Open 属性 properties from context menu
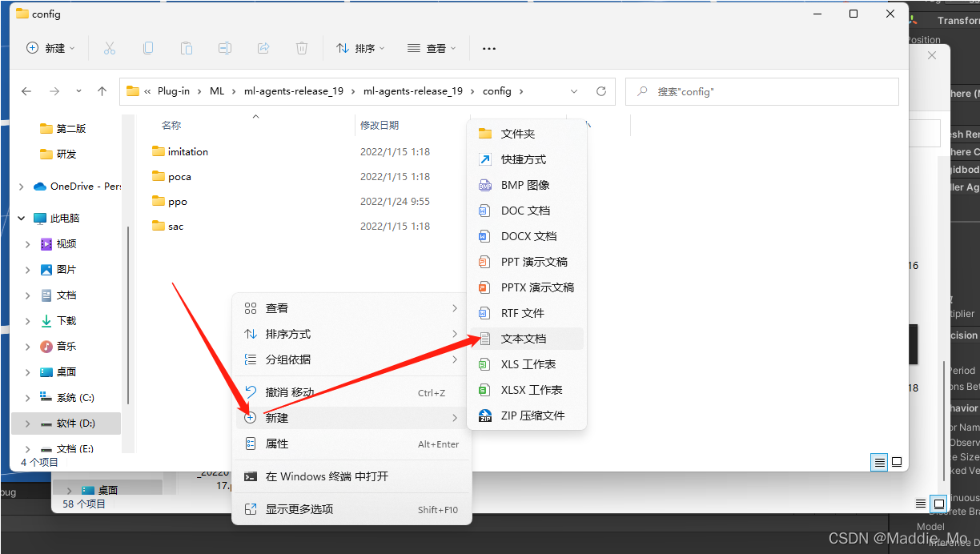980x554 pixels. (351, 444)
